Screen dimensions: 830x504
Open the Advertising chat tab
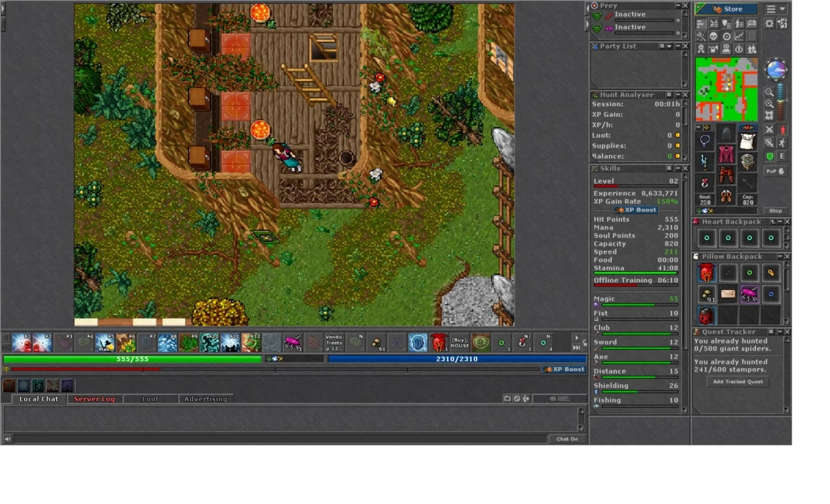[205, 399]
